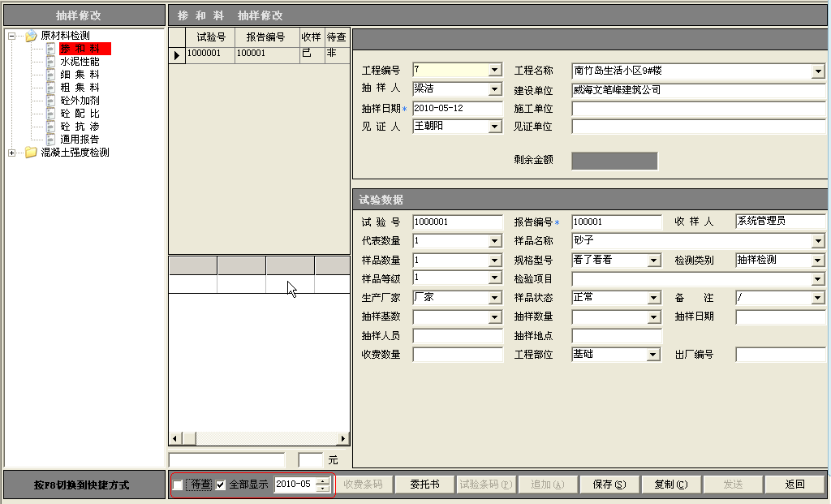Expand the 混凝土强度检测 tree node
Viewport: 831px width, 504px height.
pos(10,153)
